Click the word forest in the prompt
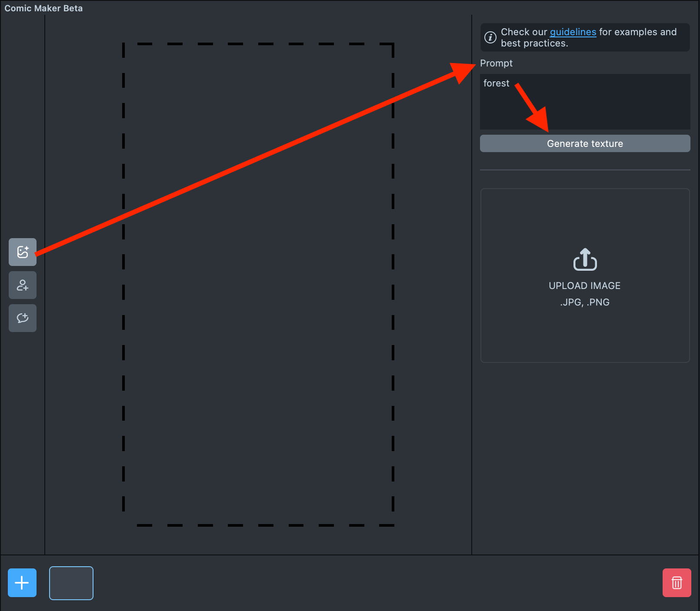The image size is (700, 611). coord(496,83)
